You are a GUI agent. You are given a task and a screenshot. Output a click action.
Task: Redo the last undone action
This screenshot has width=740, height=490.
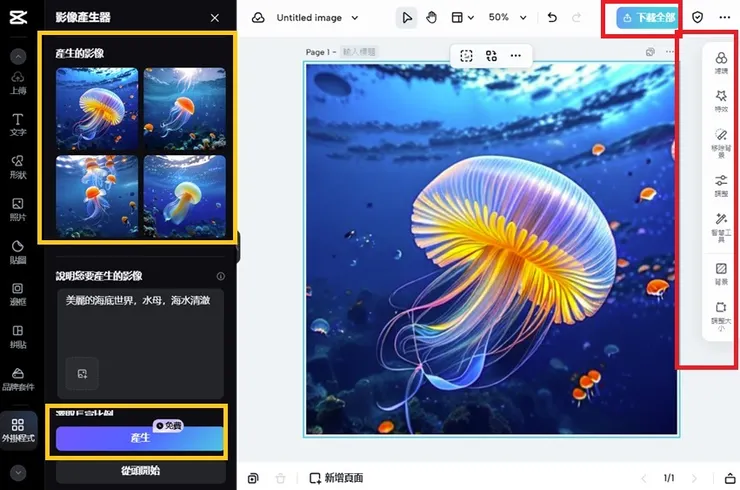[x=576, y=18]
